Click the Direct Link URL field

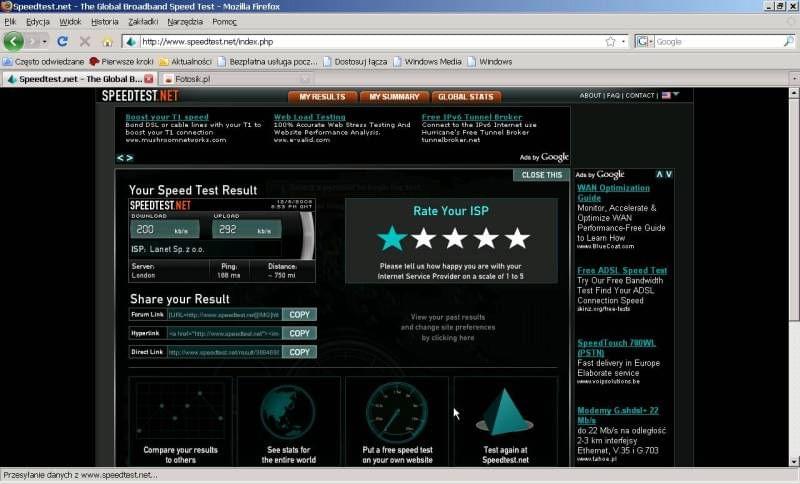(x=223, y=352)
